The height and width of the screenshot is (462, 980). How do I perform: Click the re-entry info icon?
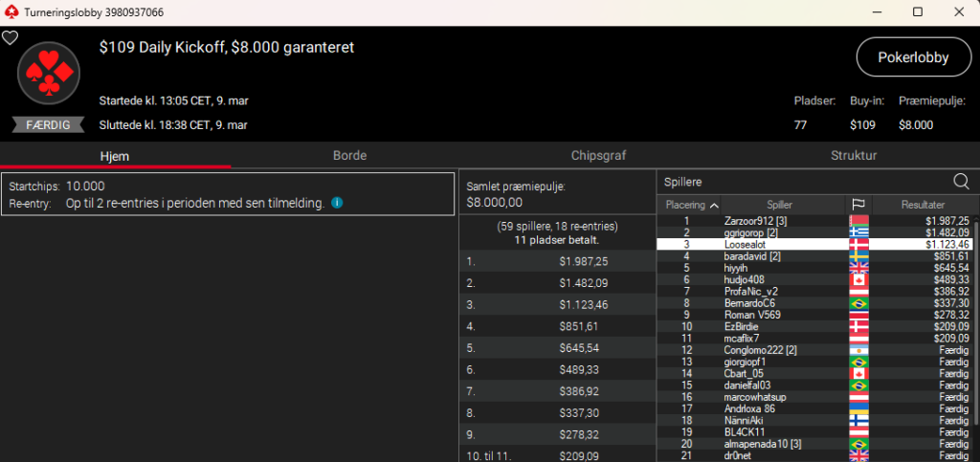(337, 203)
